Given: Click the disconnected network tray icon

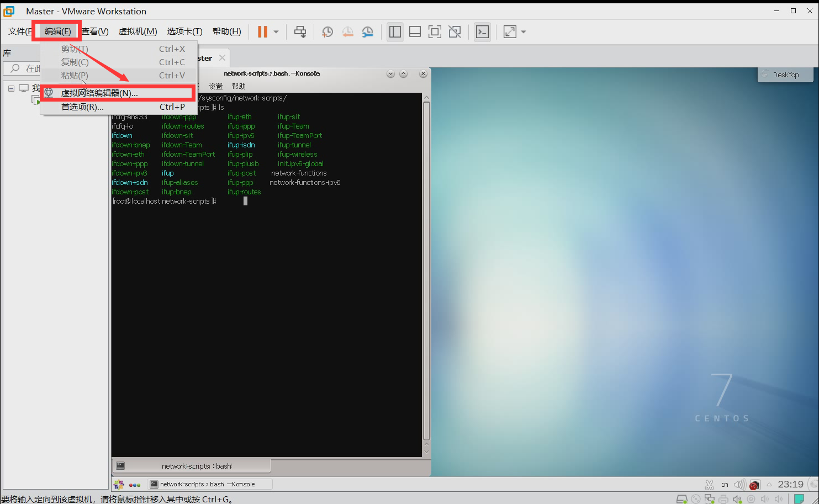Looking at the screenshot, I should pyautogui.click(x=754, y=485).
